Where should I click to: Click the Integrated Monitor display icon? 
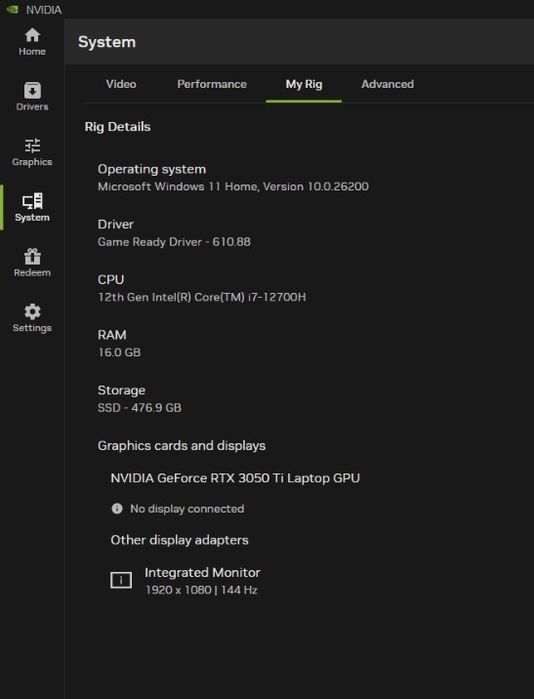[121, 580]
